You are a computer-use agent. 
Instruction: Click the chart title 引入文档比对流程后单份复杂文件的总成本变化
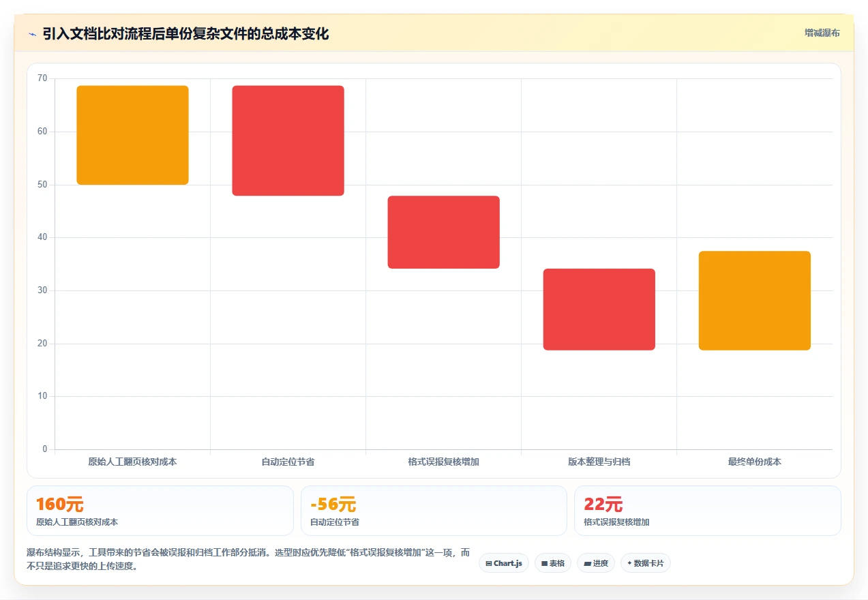point(185,33)
